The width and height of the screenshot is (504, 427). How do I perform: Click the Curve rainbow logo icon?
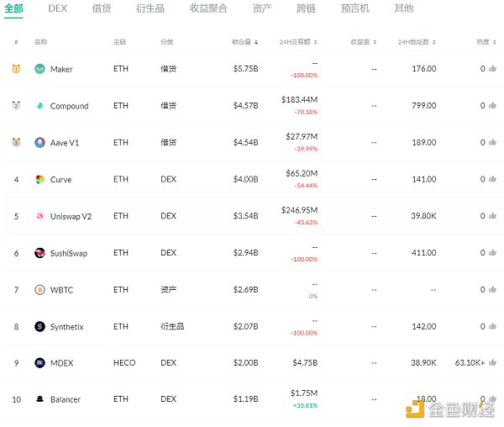(40, 180)
